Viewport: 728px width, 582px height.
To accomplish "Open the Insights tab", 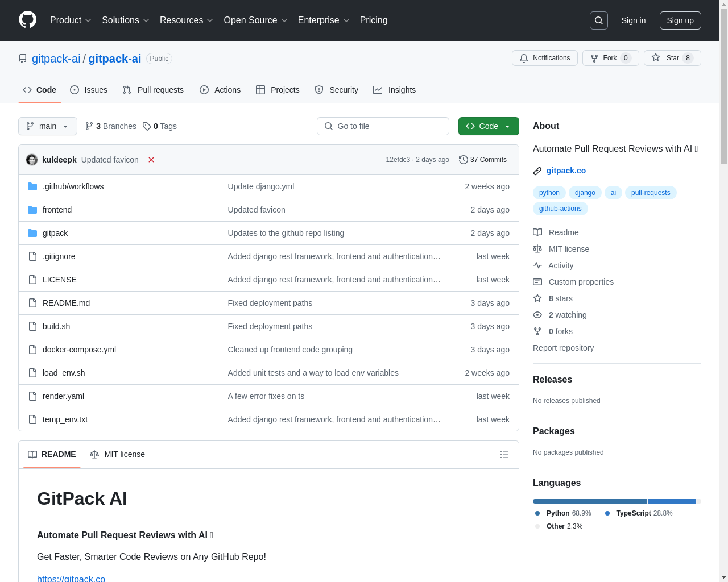I will coord(395,90).
